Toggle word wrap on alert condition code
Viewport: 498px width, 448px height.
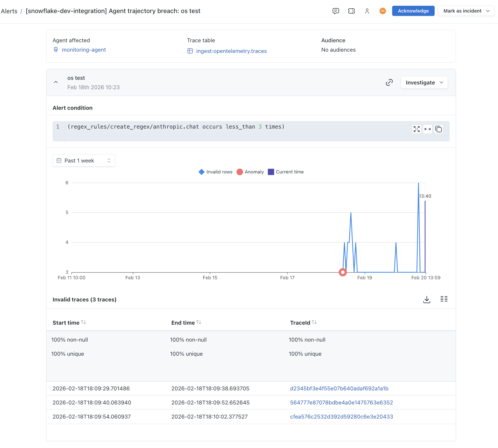coord(428,129)
